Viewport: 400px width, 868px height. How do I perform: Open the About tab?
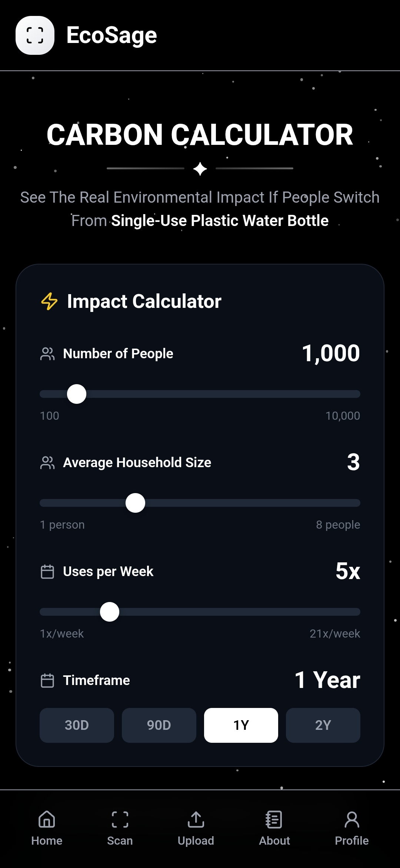(274, 828)
